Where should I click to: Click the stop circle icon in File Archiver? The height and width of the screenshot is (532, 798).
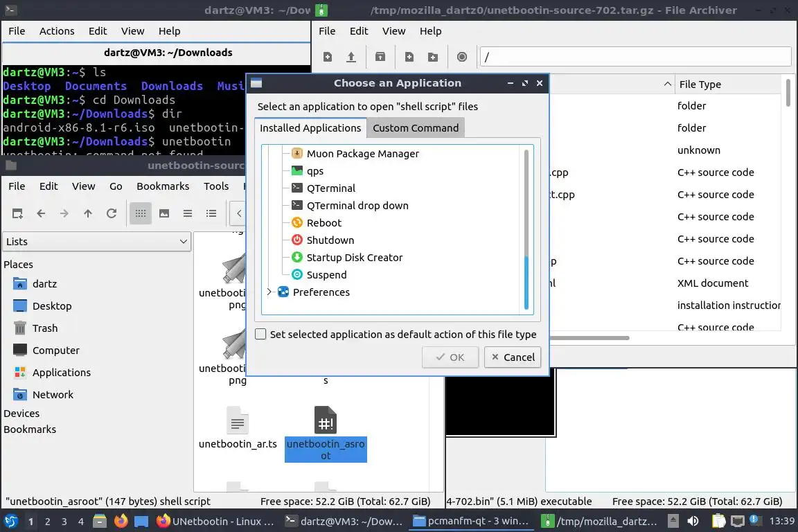[461, 57]
